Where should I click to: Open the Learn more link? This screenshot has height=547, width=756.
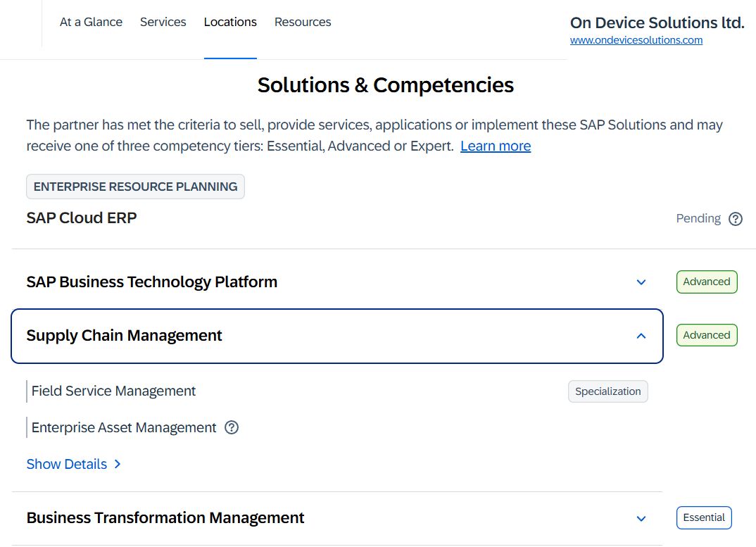pyautogui.click(x=496, y=146)
